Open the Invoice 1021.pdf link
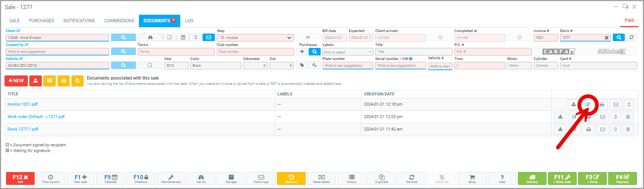This screenshot has width=644, height=189. (x=23, y=104)
